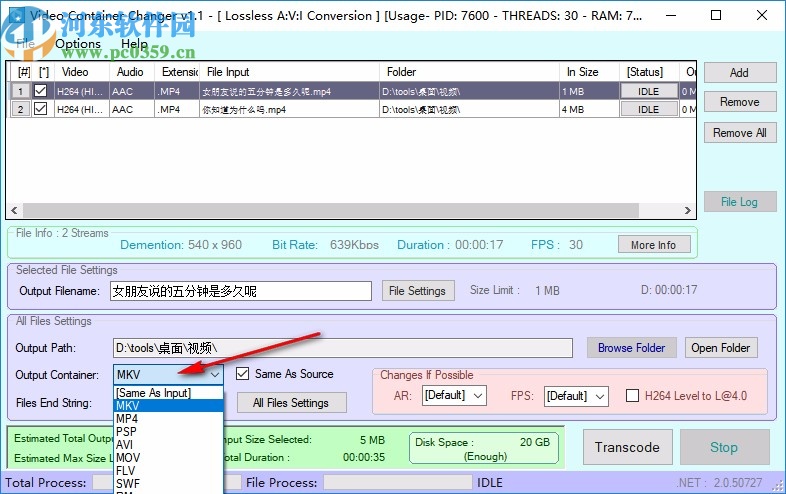Click the Video column header

click(x=82, y=72)
